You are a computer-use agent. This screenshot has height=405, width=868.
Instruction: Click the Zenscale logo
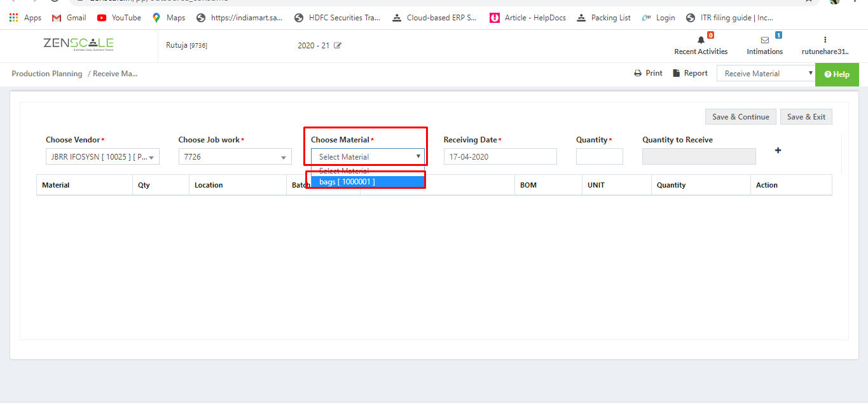tap(78, 45)
